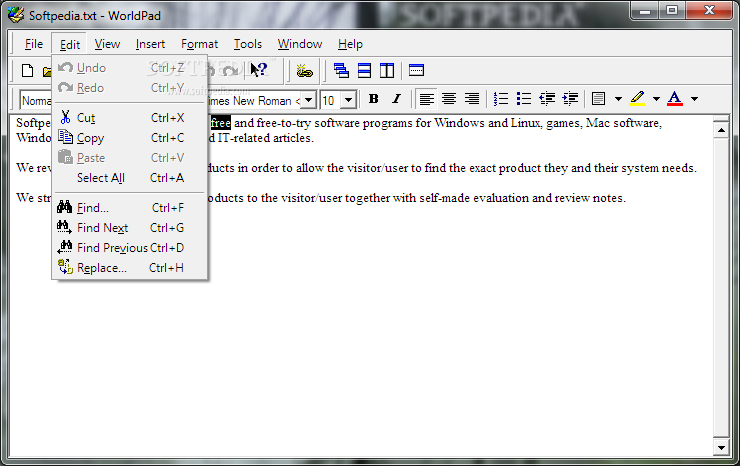Open the Format menu
The width and height of the screenshot is (740, 466).
pos(199,44)
